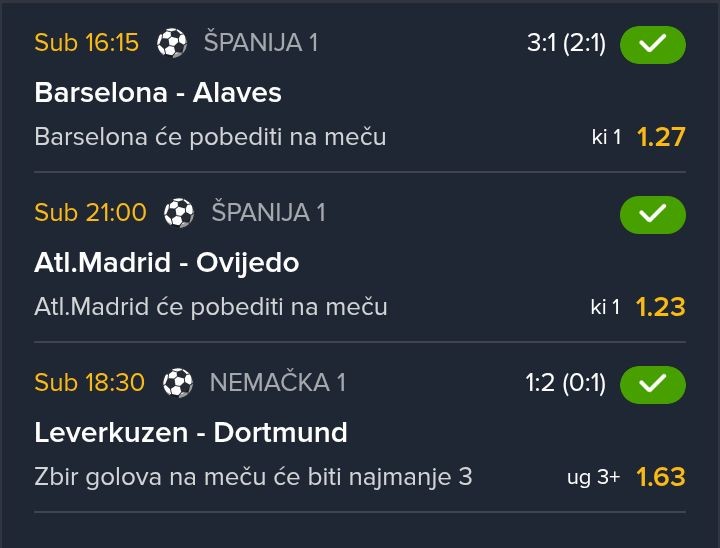Click 'Barselona će pobediti na meču' description
The height and width of the screenshot is (548, 720).
click(x=210, y=137)
